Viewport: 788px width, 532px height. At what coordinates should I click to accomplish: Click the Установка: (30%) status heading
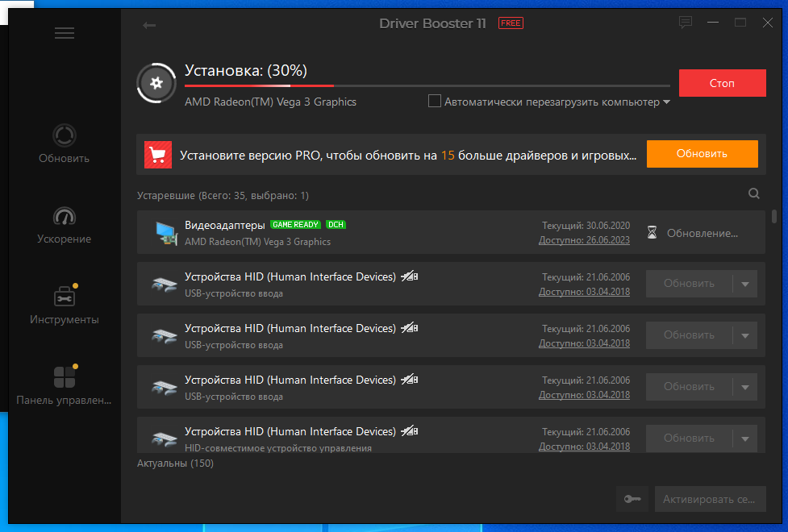(246, 70)
